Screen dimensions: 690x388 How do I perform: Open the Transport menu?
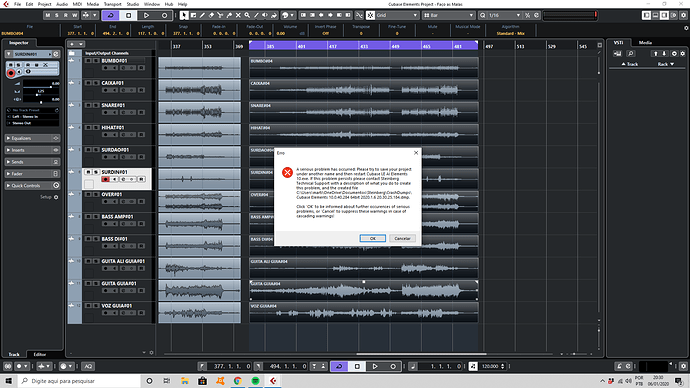click(x=112, y=4)
